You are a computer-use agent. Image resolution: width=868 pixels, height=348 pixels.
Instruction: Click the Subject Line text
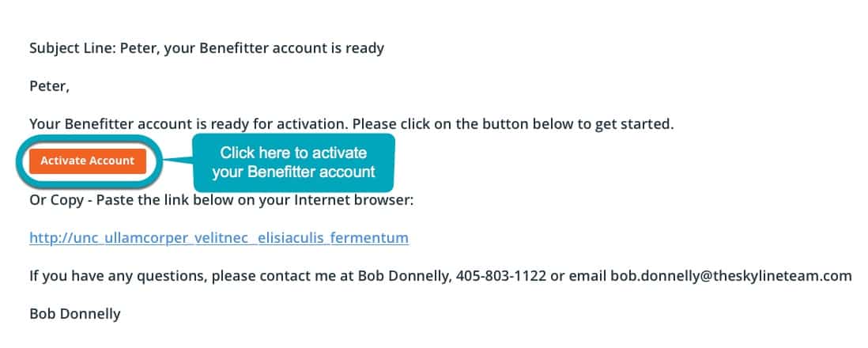pyautogui.click(x=207, y=48)
